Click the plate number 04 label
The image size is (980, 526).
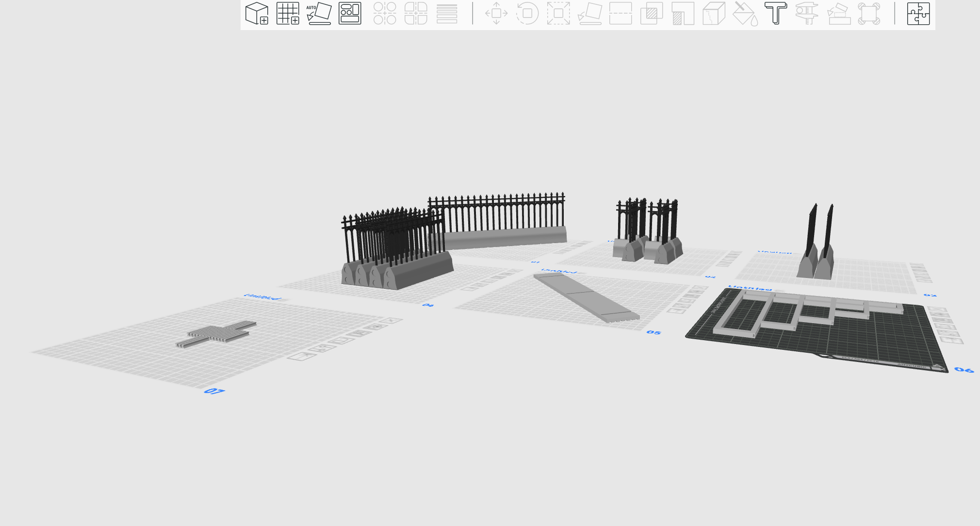click(427, 305)
